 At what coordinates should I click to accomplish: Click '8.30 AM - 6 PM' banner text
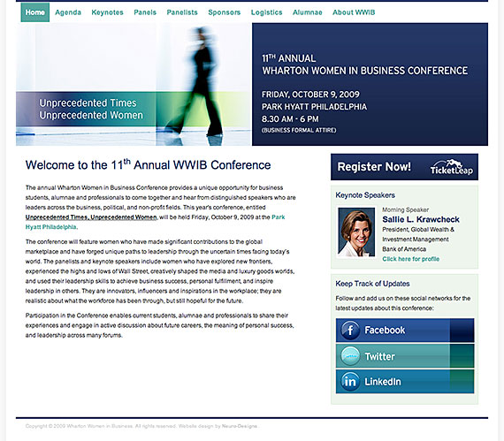click(x=290, y=119)
